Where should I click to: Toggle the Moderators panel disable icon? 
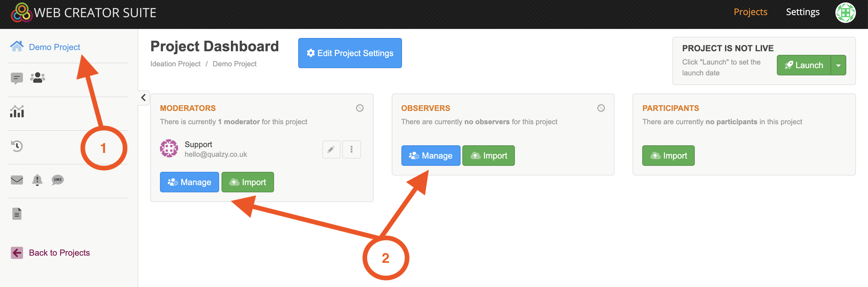point(359,108)
